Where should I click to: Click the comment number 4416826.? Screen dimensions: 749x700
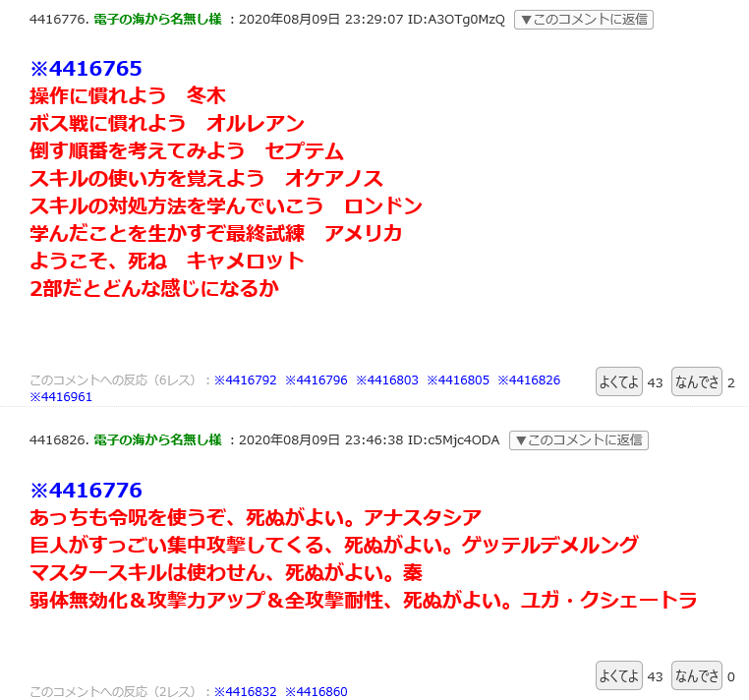coord(59,440)
